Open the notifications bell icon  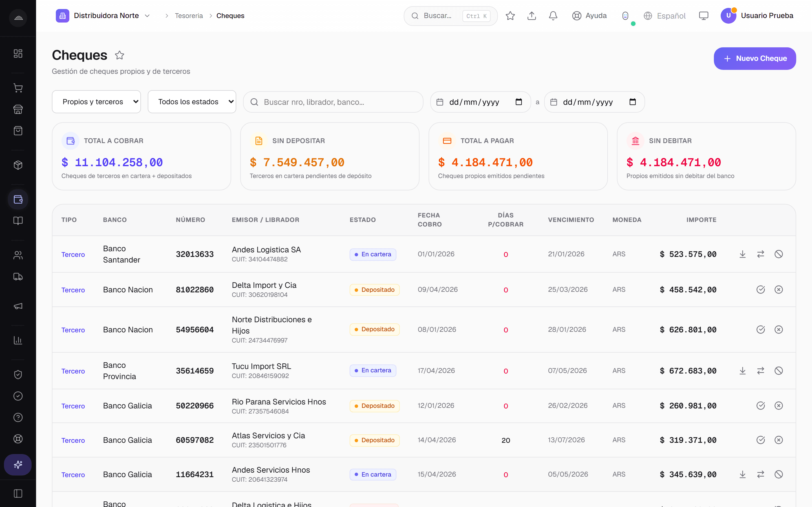553,16
